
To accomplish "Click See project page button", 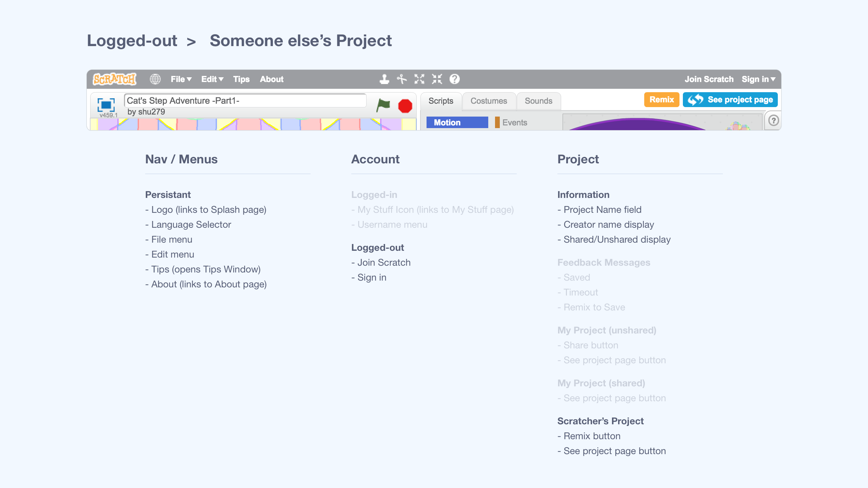I will click(730, 100).
